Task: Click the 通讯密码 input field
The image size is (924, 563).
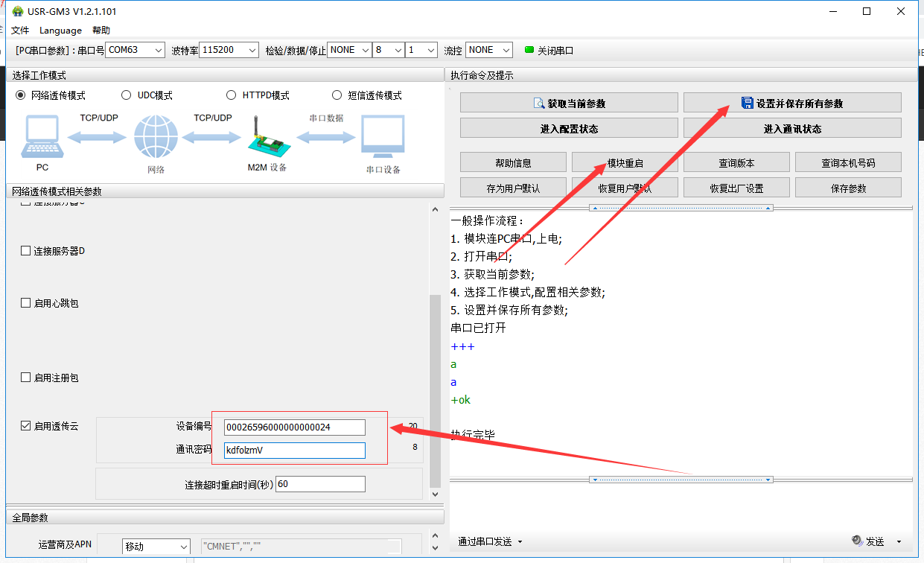Action: (294, 450)
